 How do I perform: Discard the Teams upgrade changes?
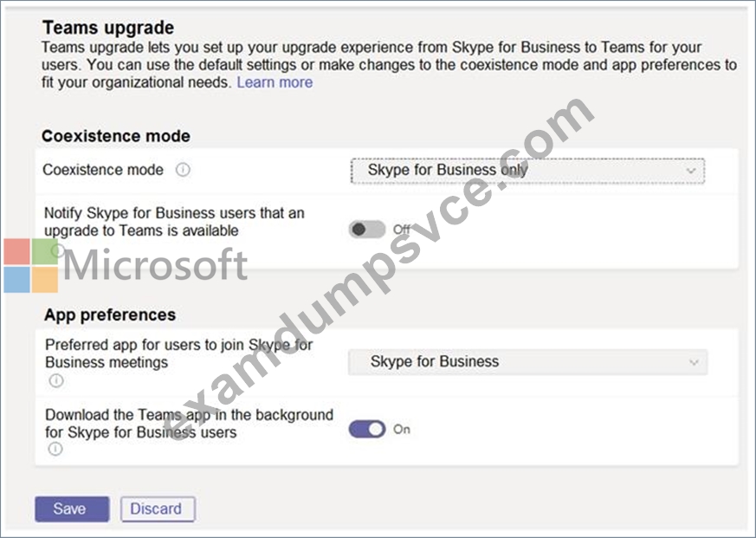pos(158,509)
